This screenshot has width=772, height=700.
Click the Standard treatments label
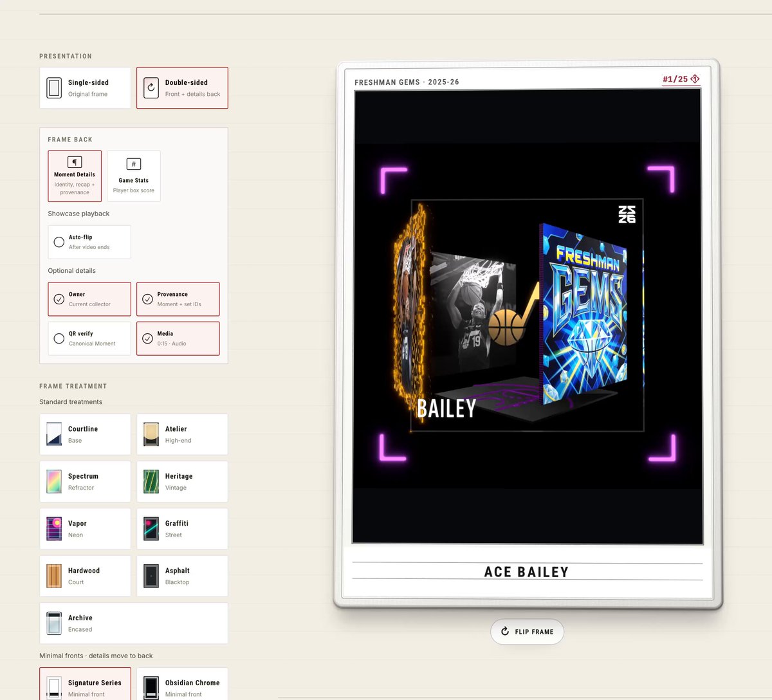point(71,402)
